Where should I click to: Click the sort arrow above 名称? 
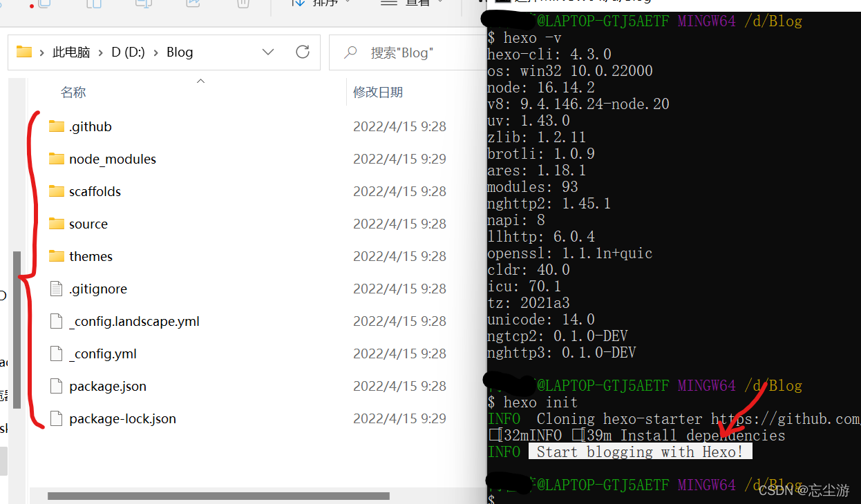pos(200,81)
